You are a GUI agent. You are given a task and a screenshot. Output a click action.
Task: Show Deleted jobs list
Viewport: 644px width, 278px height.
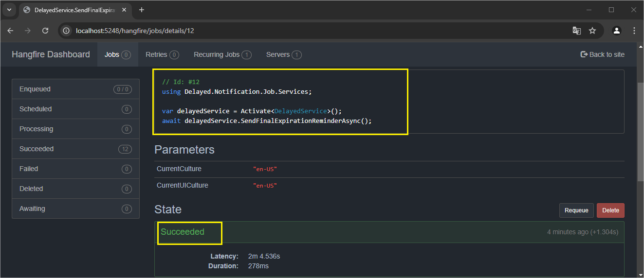point(75,189)
